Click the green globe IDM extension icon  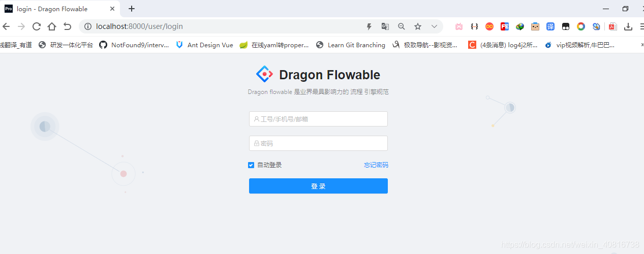[520, 26]
